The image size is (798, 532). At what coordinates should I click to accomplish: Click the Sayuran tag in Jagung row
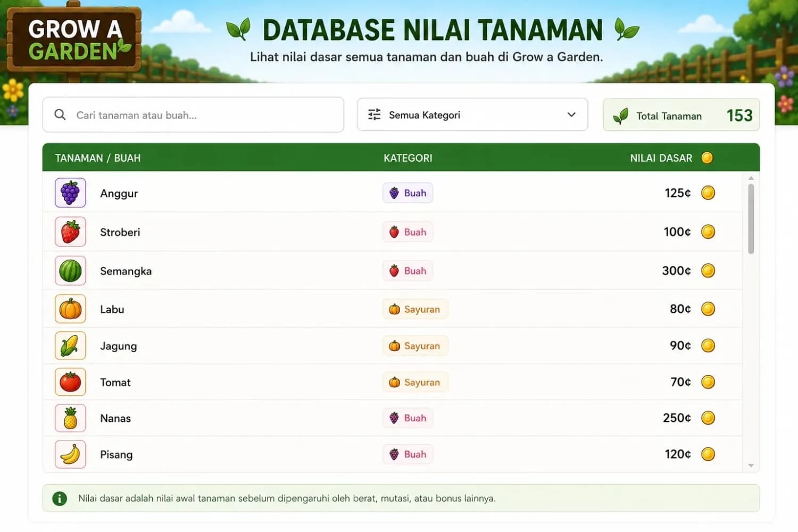click(x=415, y=346)
